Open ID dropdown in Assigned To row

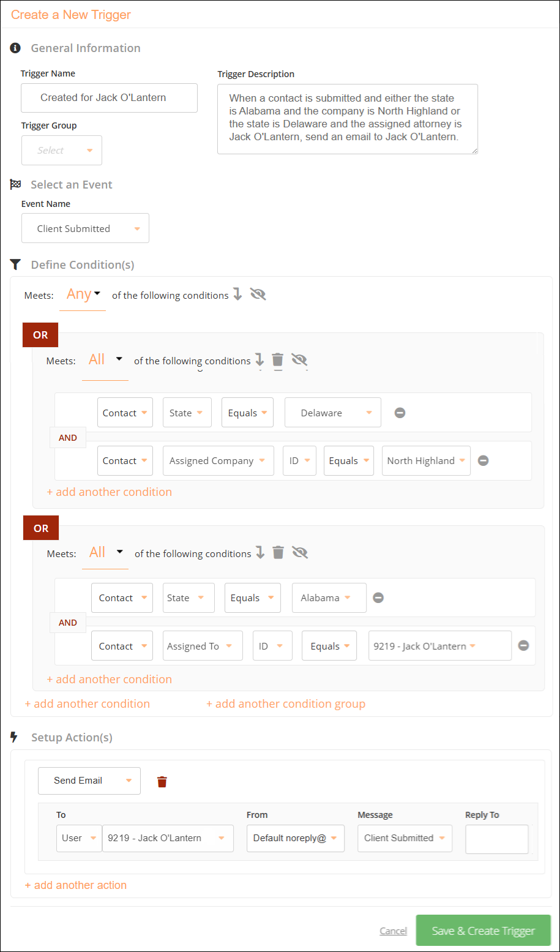click(x=272, y=646)
